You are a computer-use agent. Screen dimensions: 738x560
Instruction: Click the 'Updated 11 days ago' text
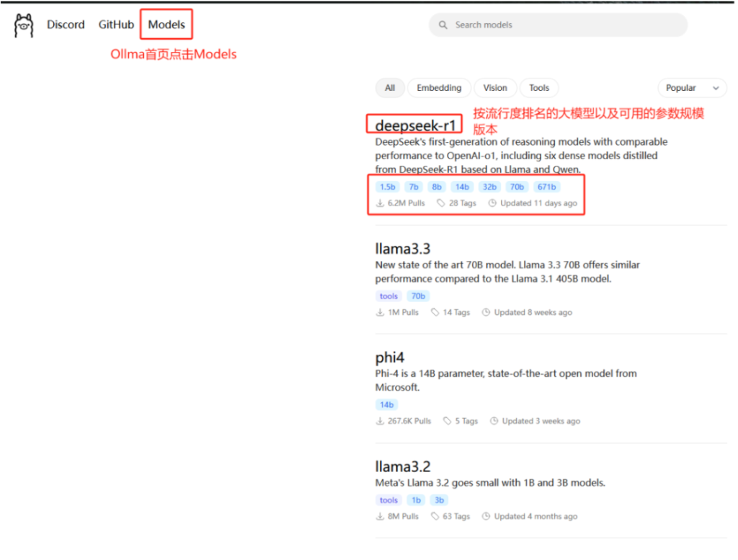[x=539, y=203]
